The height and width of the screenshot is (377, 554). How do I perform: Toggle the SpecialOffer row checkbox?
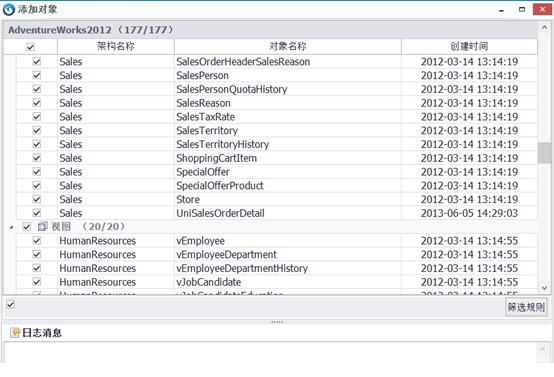click(37, 172)
